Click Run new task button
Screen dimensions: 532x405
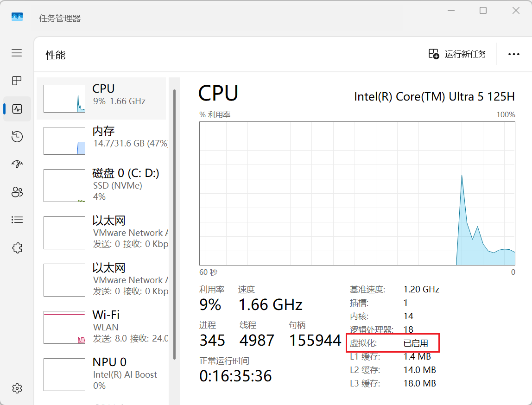pyautogui.click(x=457, y=54)
